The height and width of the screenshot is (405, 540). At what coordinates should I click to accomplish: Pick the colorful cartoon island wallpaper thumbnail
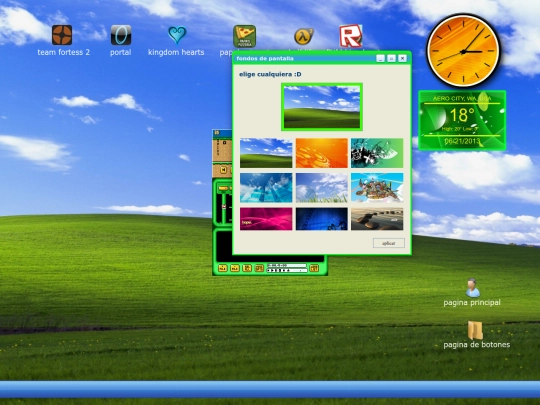[x=377, y=188]
